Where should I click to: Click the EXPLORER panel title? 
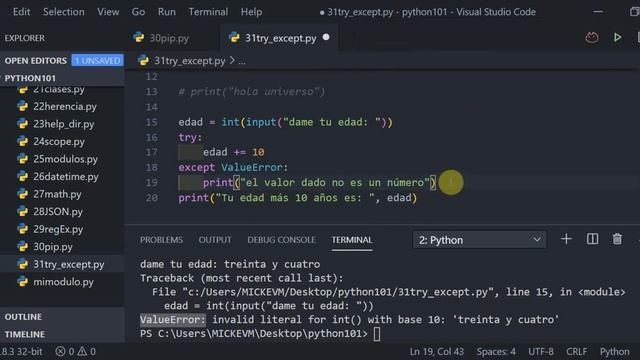[24, 38]
